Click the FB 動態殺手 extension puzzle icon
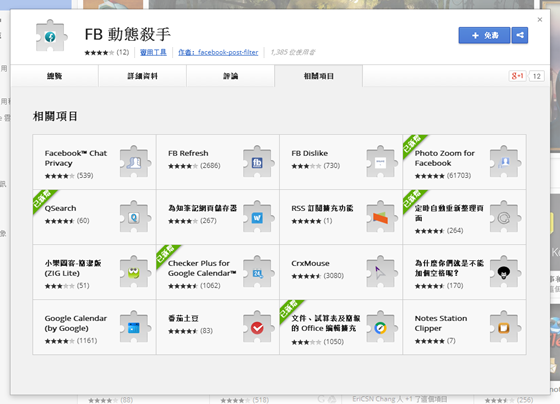This screenshot has height=404, width=560. pos(51,36)
